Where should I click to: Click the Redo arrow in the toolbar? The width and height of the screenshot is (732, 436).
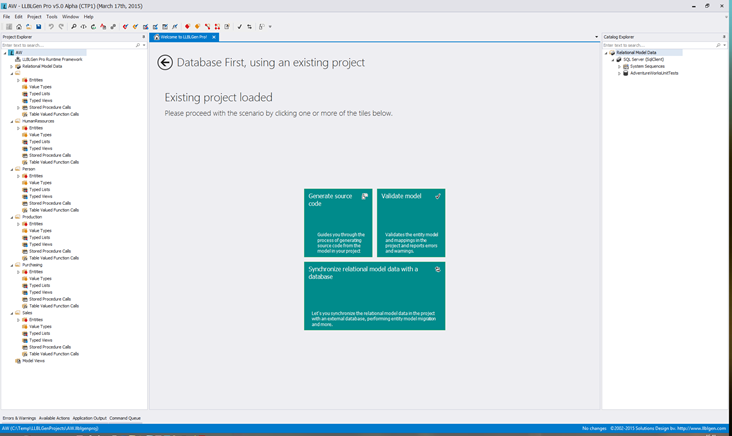tap(61, 27)
